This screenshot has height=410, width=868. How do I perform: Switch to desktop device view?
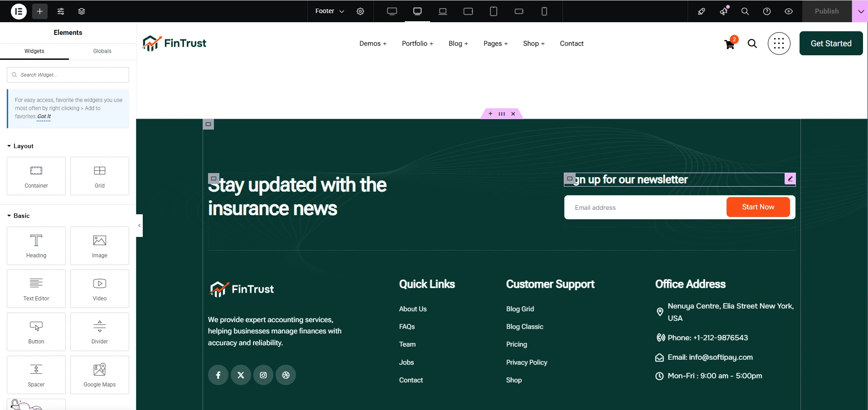point(392,11)
